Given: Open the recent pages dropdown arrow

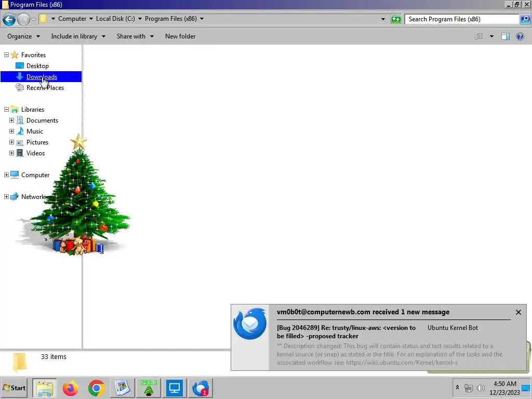Looking at the screenshot, I should pyautogui.click(x=33, y=19).
